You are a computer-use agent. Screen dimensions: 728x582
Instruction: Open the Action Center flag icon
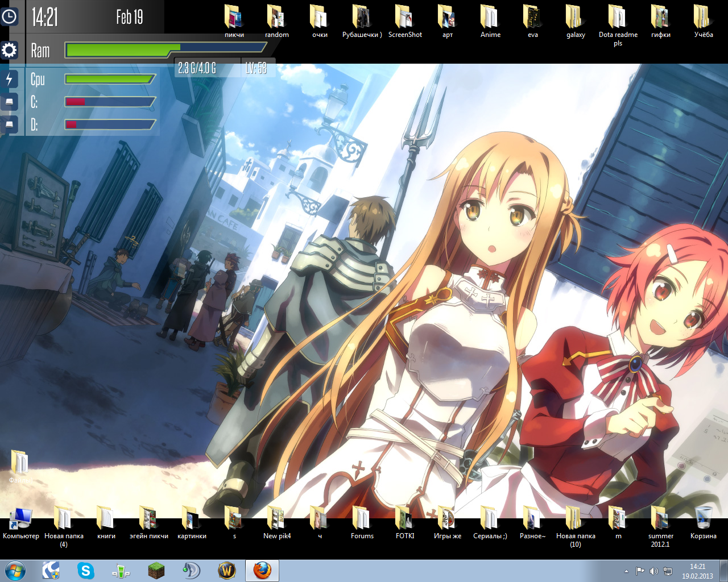pyautogui.click(x=640, y=571)
